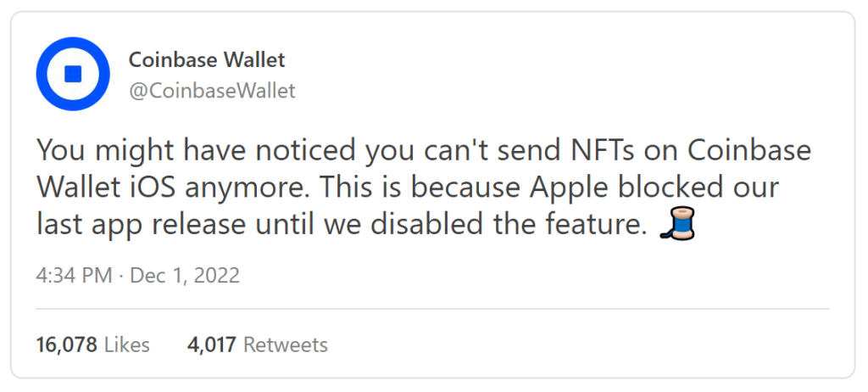Open the Coinbase Wallet profile avatar
Image resolution: width=868 pixels, height=392 pixels.
pyautogui.click(x=73, y=74)
